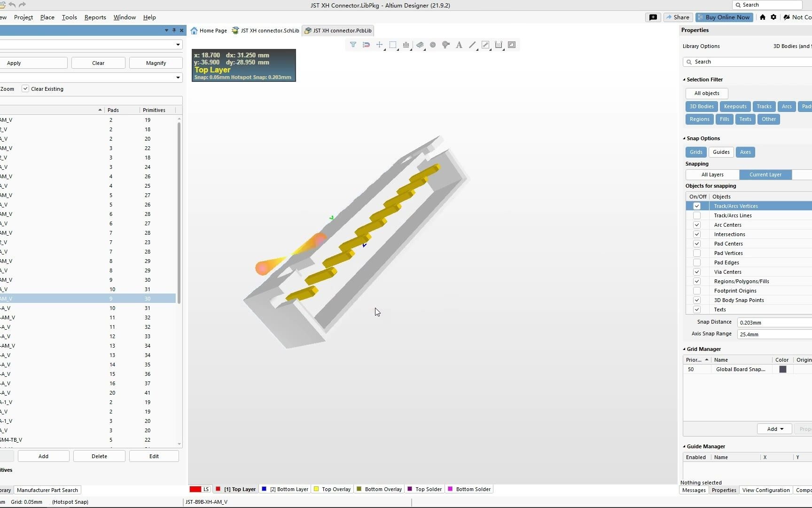812x508 pixels.
Task: Select the place via tool
Action: coord(446,45)
